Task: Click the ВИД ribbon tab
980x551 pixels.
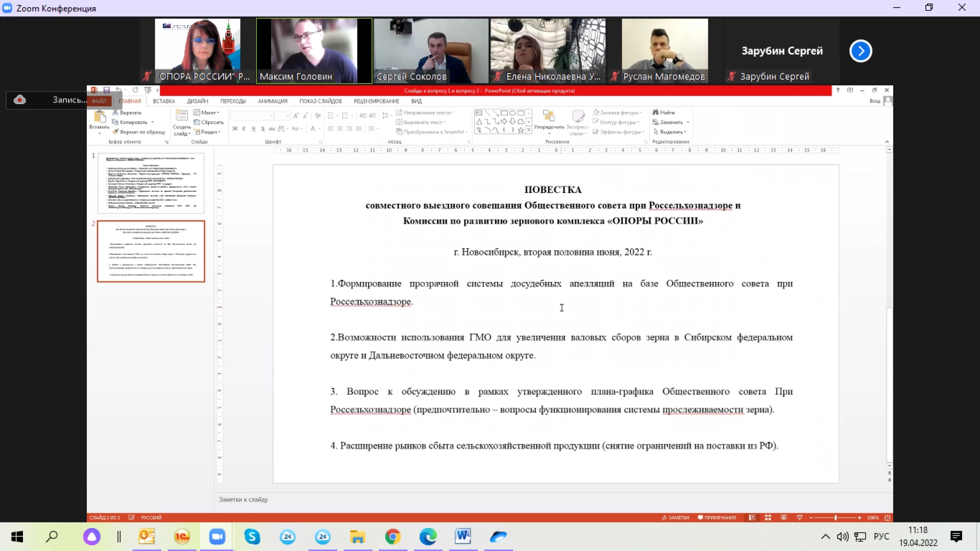Action: point(416,101)
